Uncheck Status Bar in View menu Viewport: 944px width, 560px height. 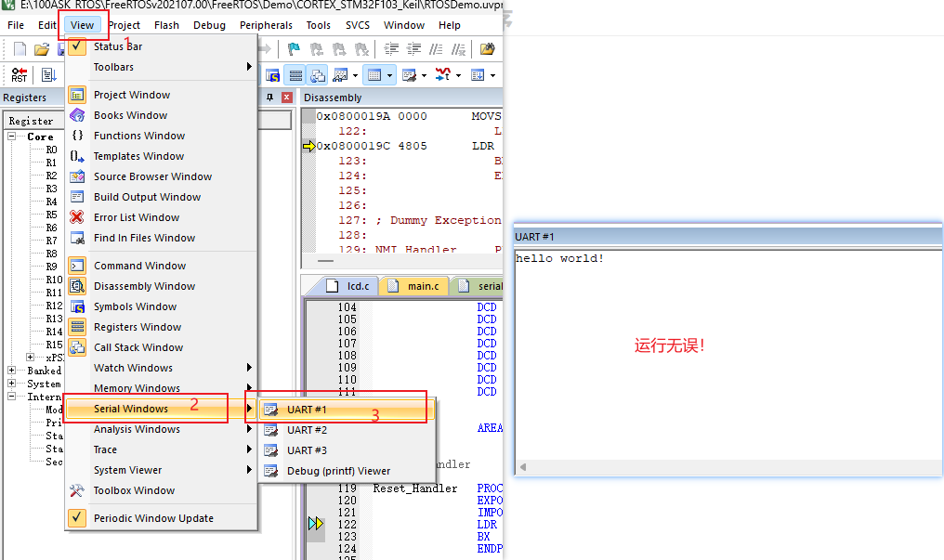pos(162,46)
